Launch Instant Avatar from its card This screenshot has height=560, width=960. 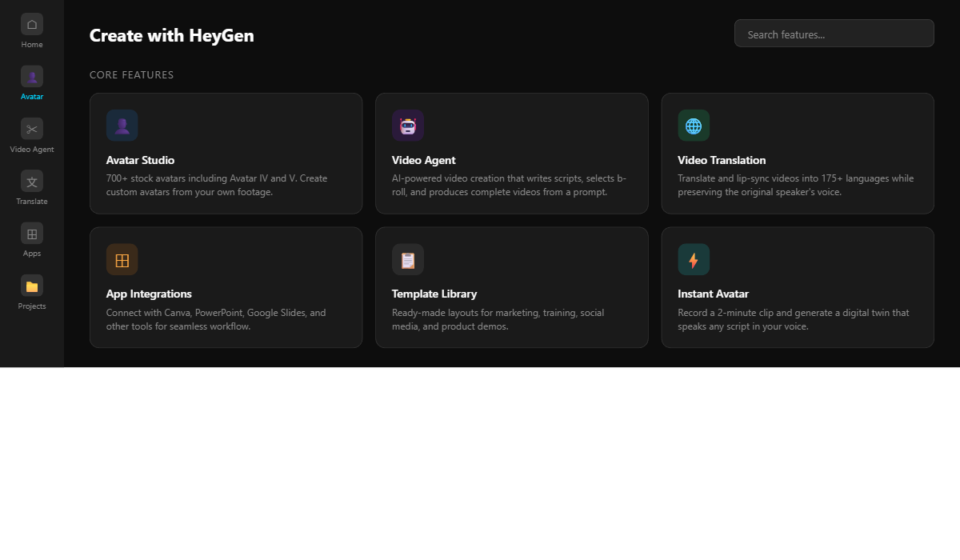tap(797, 287)
